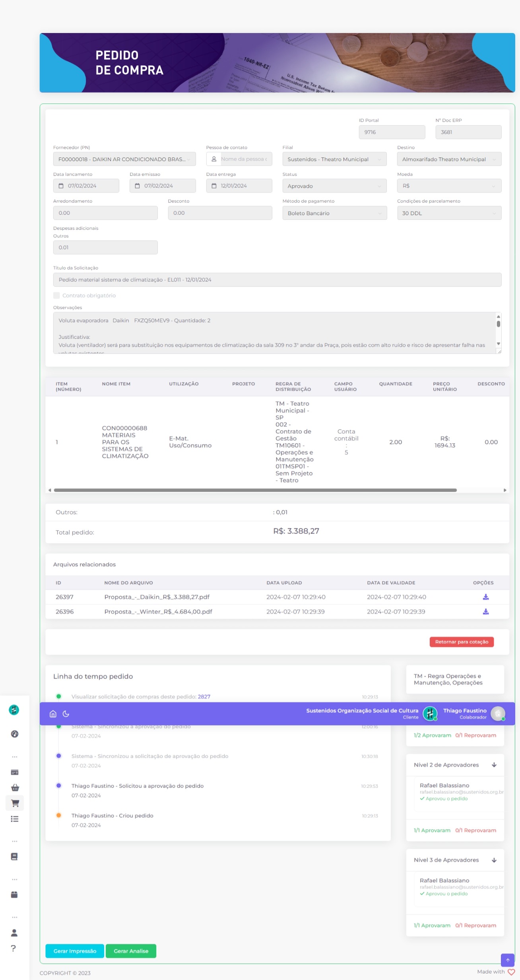Open the credit card icon in sidebar
This screenshot has width=520, height=980.
[x=15, y=772]
